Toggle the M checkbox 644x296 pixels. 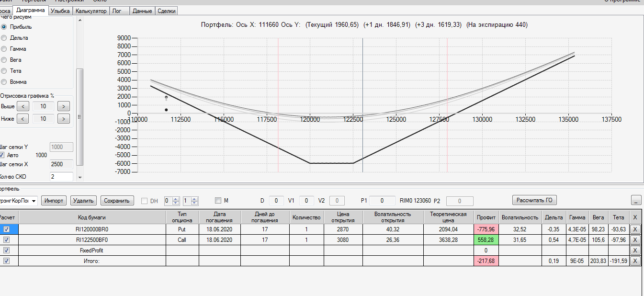[218, 201]
